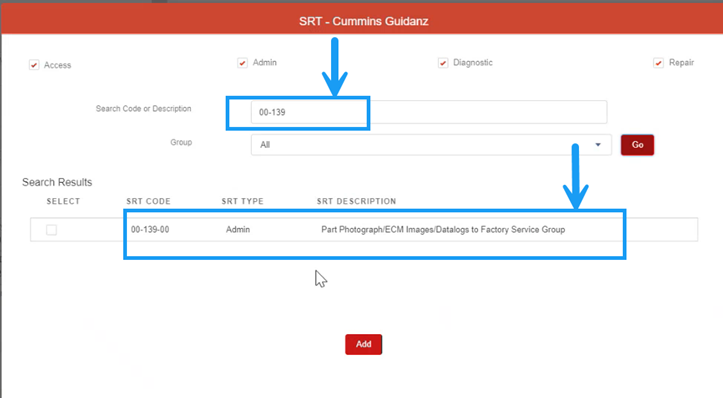Toggle the Admin checkbox
The image size is (723, 398).
[243, 63]
